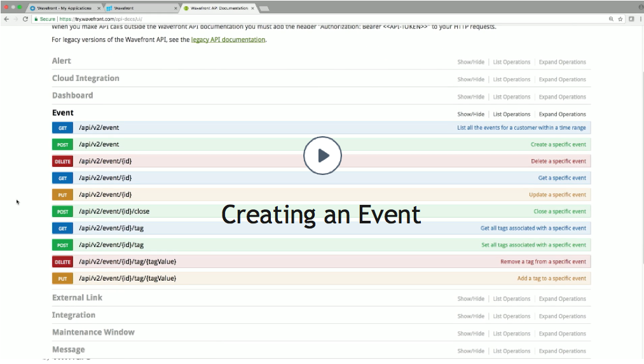Click Show/Hide for the Event section
The width and height of the screenshot is (644, 364).
(x=470, y=115)
